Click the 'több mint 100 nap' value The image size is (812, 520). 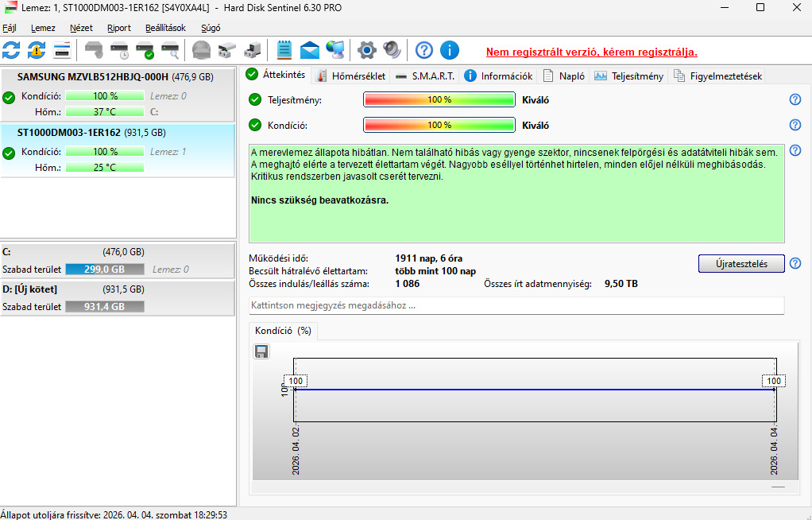pos(435,271)
